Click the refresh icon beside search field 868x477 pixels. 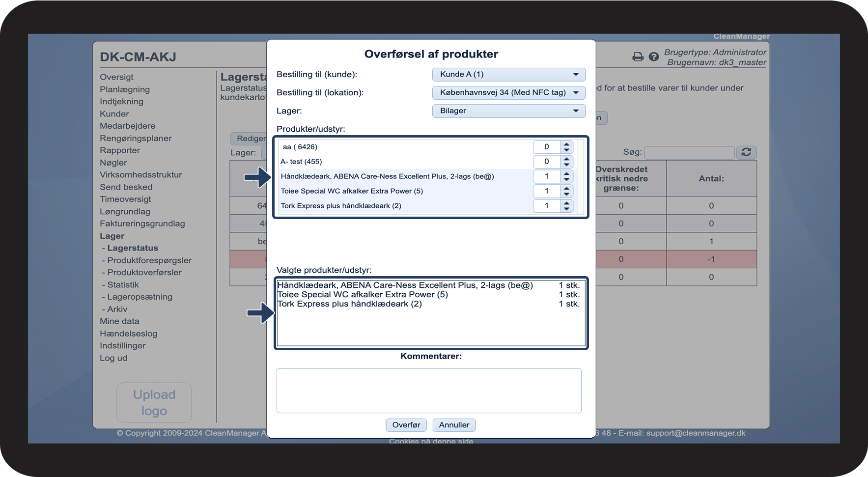[746, 152]
